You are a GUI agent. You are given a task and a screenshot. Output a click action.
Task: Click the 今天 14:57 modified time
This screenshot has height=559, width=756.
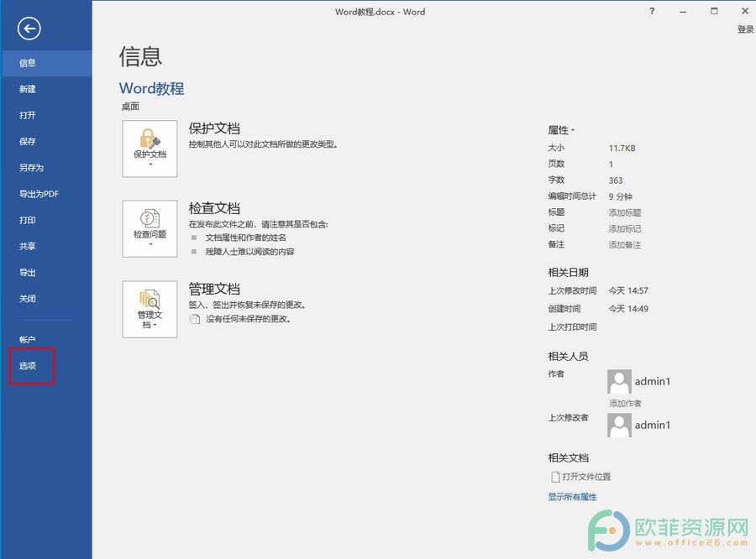[628, 290]
